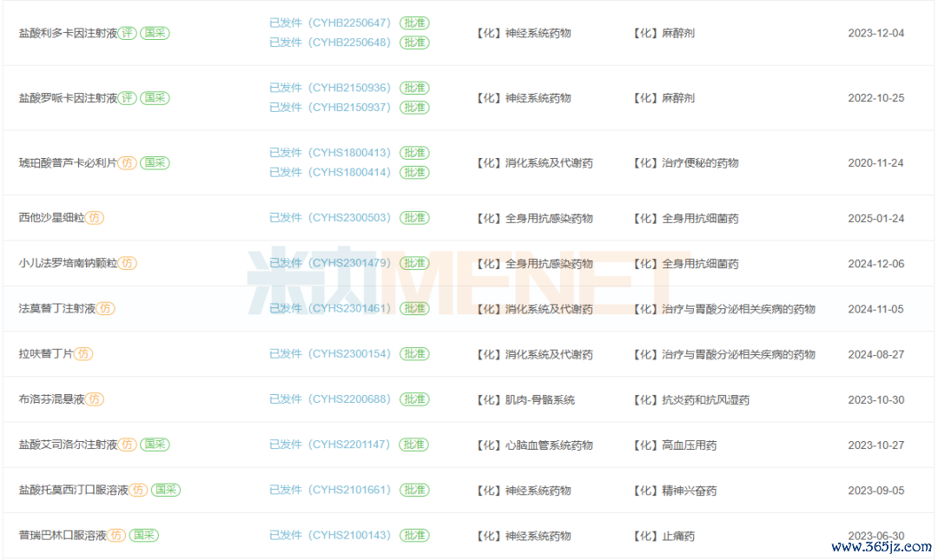Click the 国采 badge beside 盐酸托莫西汀口服溶液
Image resolution: width=938 pixels, height=560 pixels.
click(166, 490)
